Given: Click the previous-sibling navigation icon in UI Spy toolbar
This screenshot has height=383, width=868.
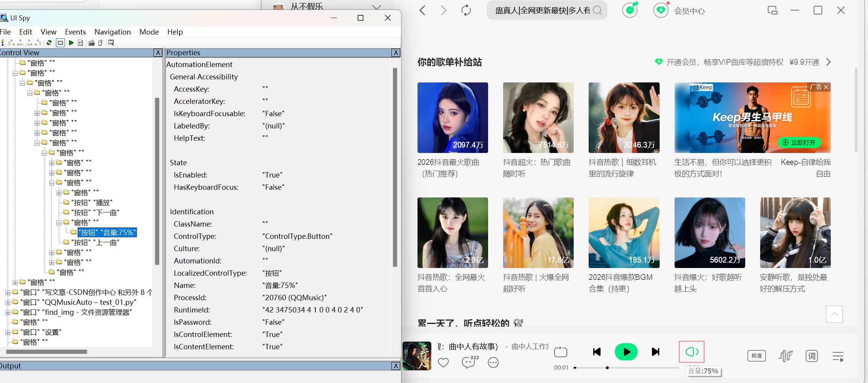Looking at the screenshot, I should pos(29,43).
